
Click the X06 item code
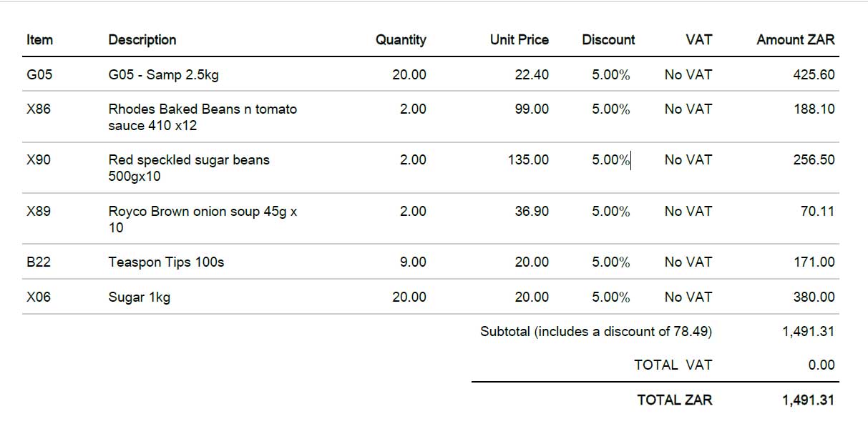(39, 297)
